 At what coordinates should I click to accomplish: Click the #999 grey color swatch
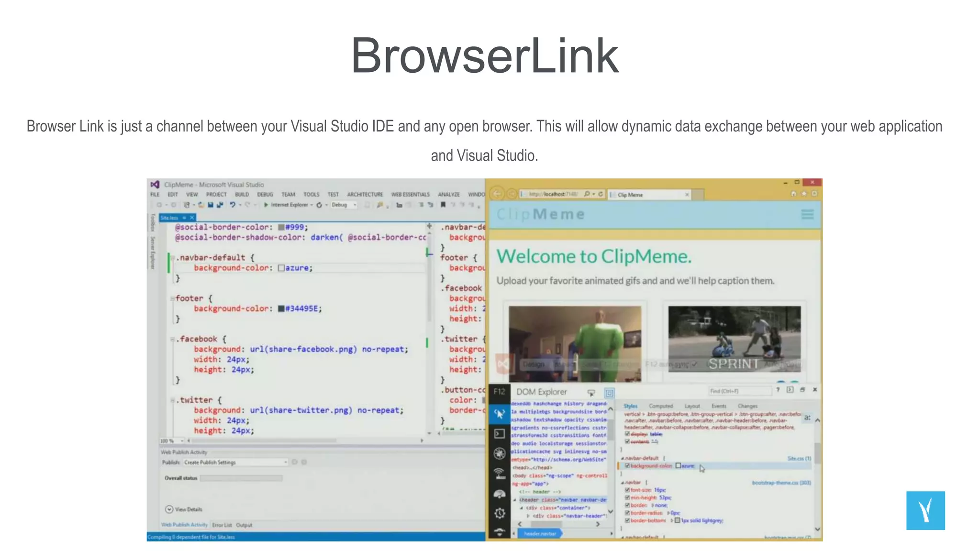coord(281,227)
